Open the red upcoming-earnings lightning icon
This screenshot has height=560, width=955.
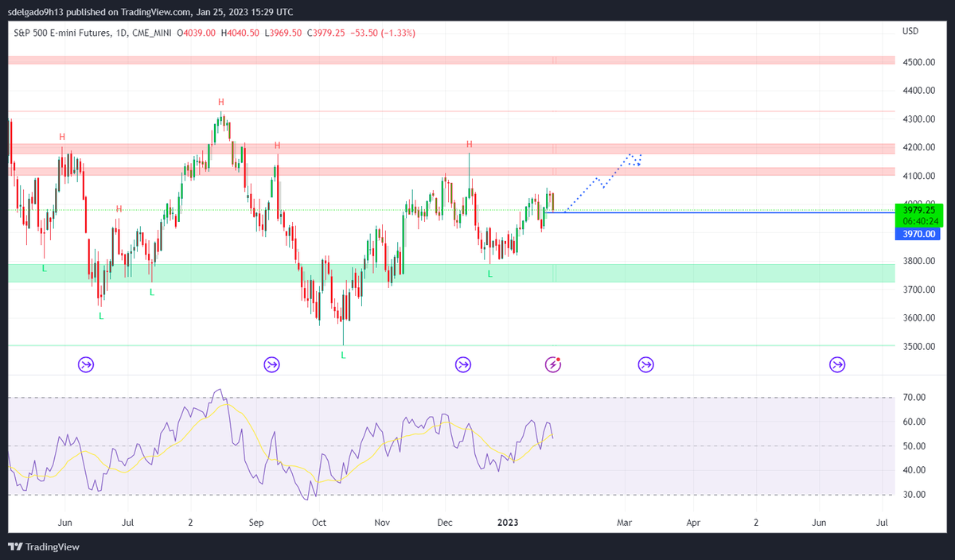552,364
